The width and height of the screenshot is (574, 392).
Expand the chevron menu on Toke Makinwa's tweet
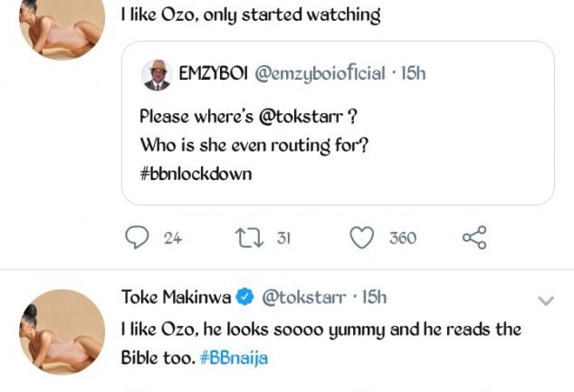pyautogui.click(x=546, y=301)
